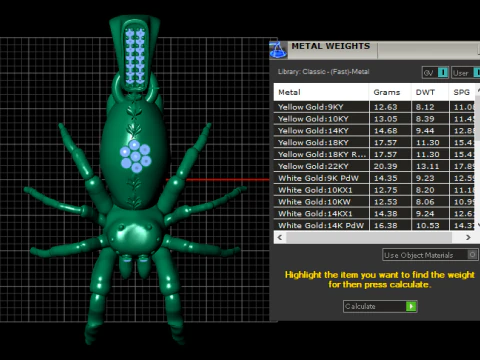Select White Gold:14K PdW row
Image resolution: width=480 pixels, height=360 pixels.
(x=374, y=225)
